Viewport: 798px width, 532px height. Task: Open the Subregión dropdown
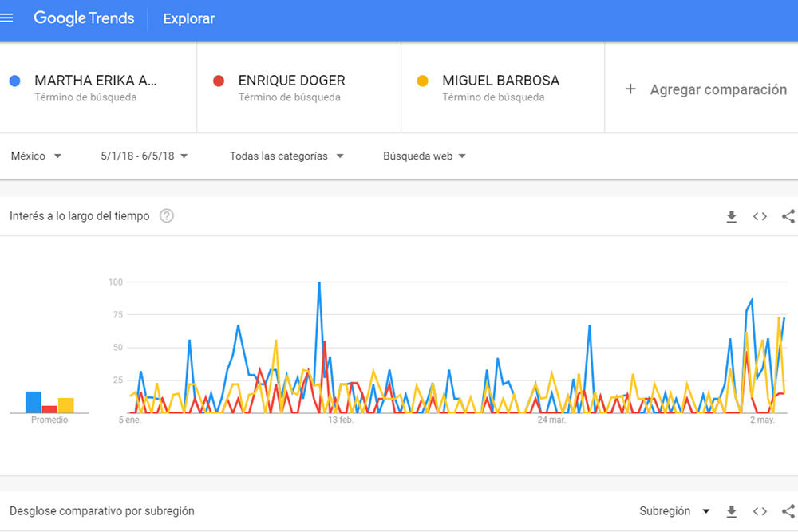[674, 511]
